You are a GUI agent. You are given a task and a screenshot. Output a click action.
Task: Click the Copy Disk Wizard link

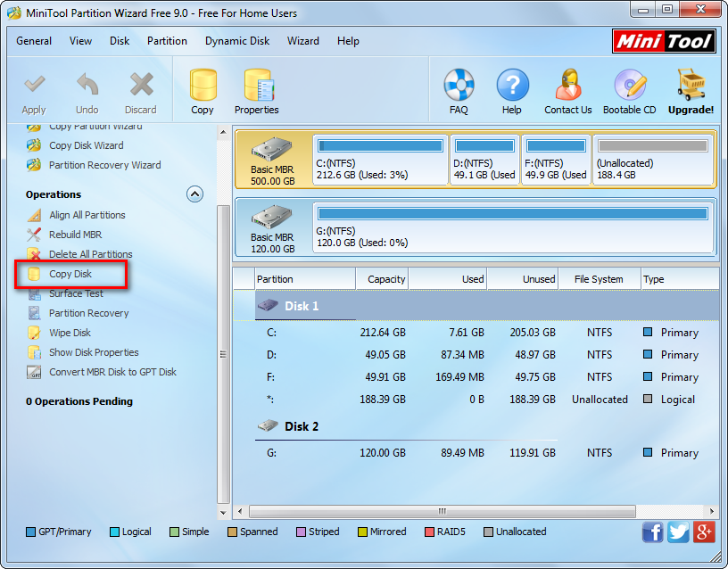(87, 145)
